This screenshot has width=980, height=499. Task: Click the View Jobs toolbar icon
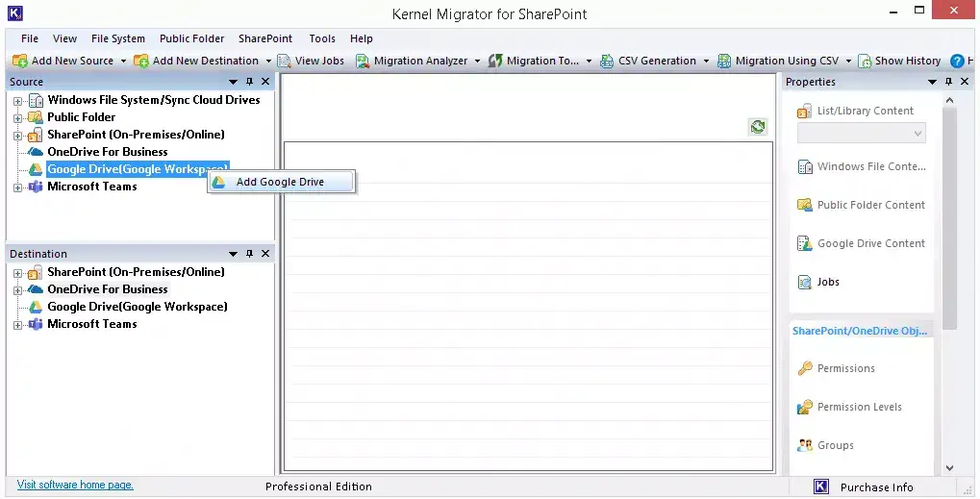click(x=284, y=61)
